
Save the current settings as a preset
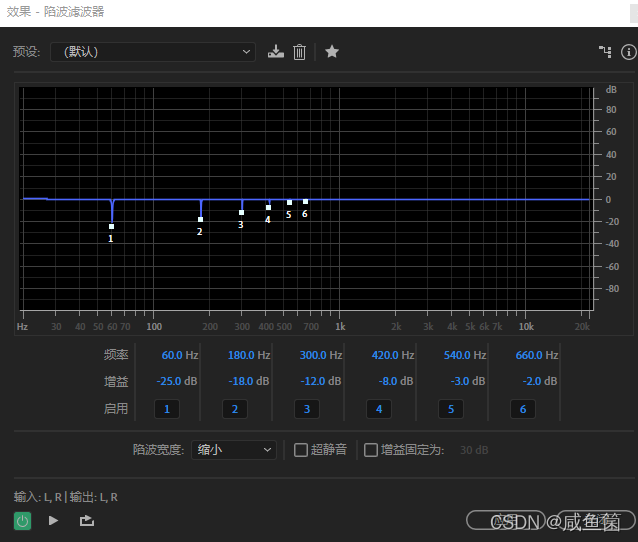[275, 52]
